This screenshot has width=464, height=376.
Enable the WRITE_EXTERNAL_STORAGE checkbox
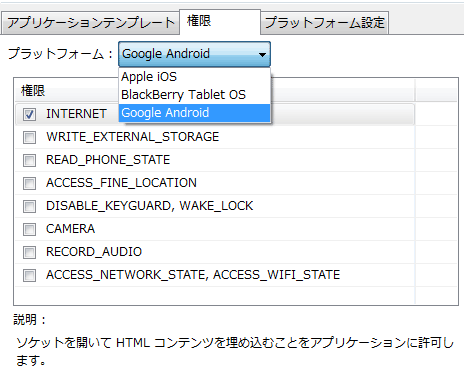tap(29, 137)
